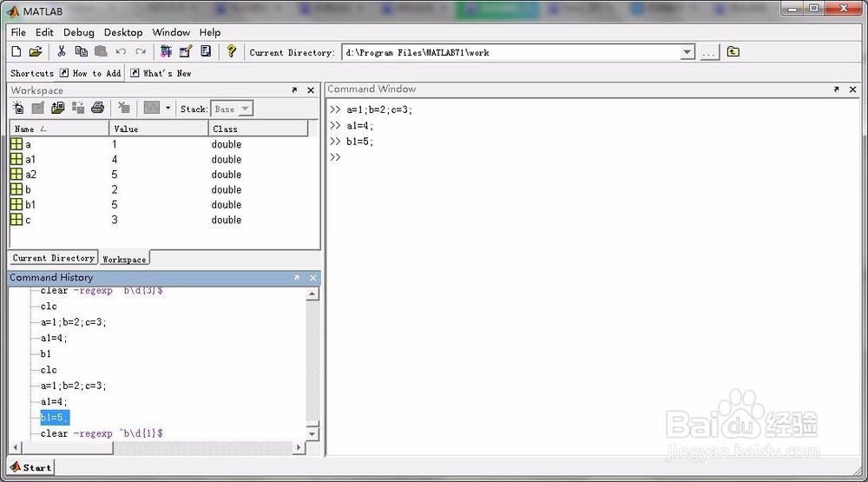Open the Help menu
Viewport: 868px width, 482px height.
click(210, 32)
